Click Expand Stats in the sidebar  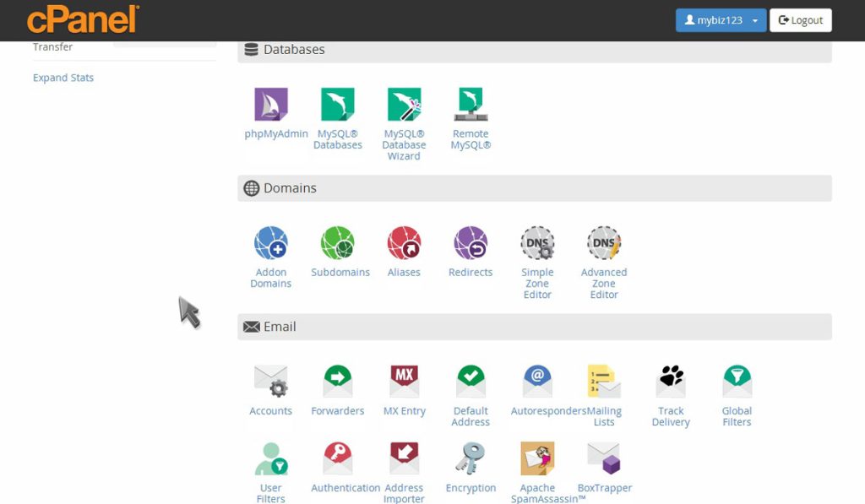[63, 77]
